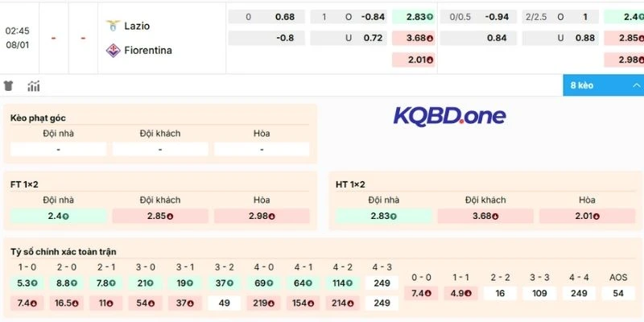Pick HT 1×2 Đội nhà odds 2.83

click(384, 216)
